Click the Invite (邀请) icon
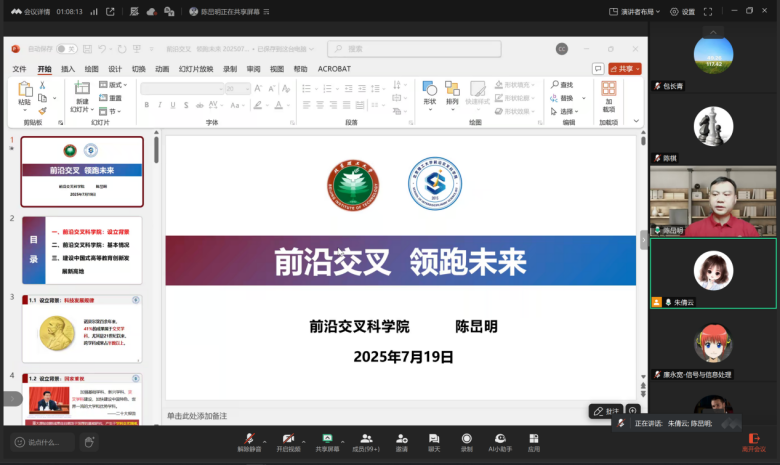780x465 pixels. pyautogui.click(x=401, y=442)
